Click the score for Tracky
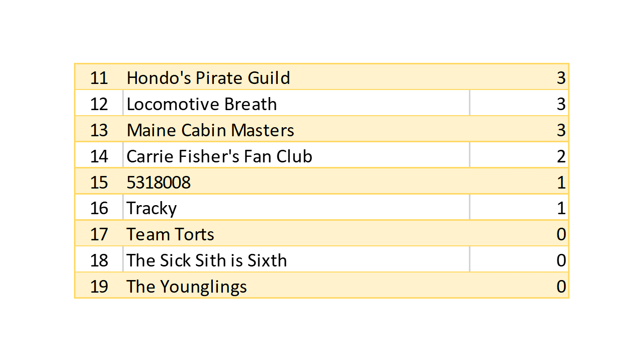 pyautogui.click(x=561, y=209)
